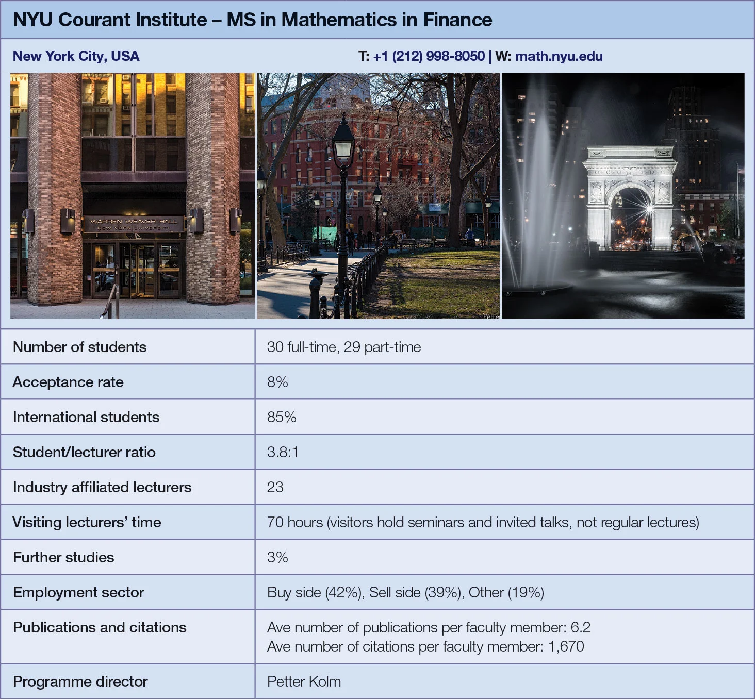Viewport: 755px width, 700px height.
Task: Click the Petter Kolm programme director name
Action: (304, 681)
